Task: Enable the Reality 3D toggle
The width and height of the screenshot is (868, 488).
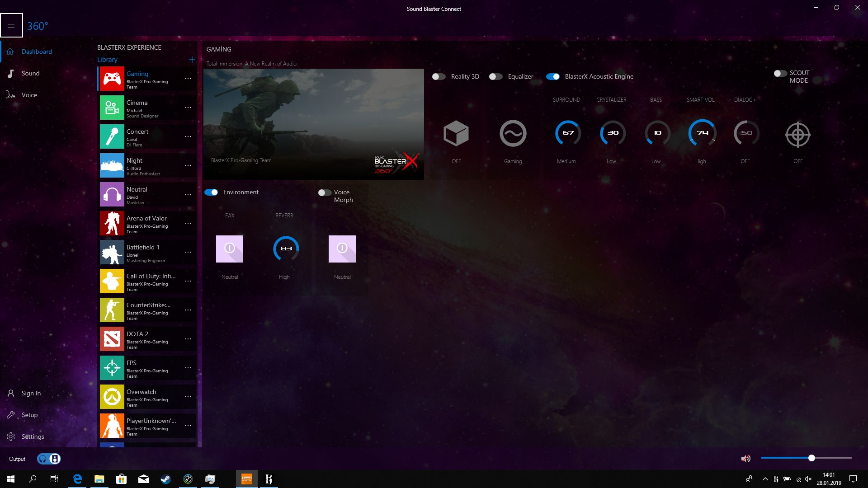Action: tap(439, 77)
